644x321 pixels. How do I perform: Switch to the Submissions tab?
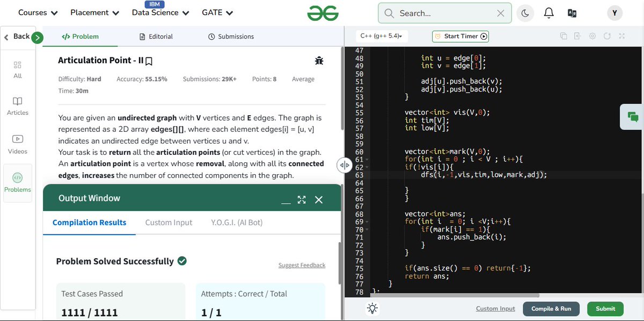click(x=231, y=36)
